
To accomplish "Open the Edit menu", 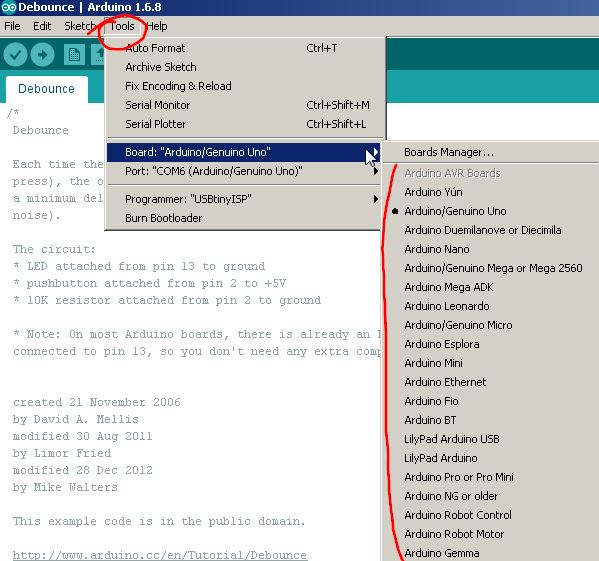I will tap(42, 26).
